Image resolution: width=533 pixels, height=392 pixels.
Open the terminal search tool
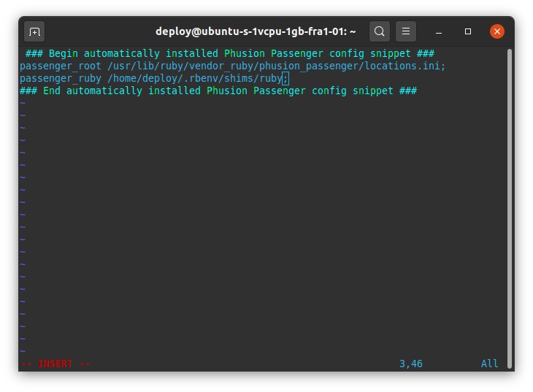click(x=380, y=31)
